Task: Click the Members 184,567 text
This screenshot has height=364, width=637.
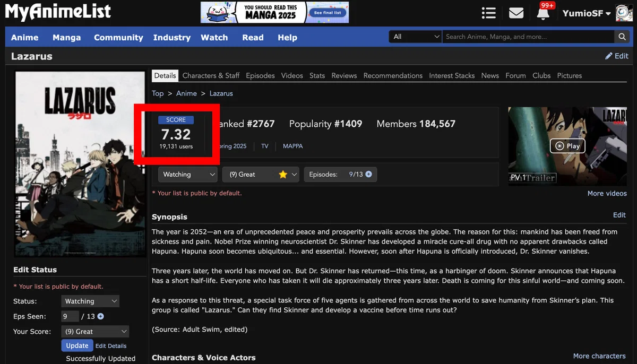Action: tap(416, 124)
